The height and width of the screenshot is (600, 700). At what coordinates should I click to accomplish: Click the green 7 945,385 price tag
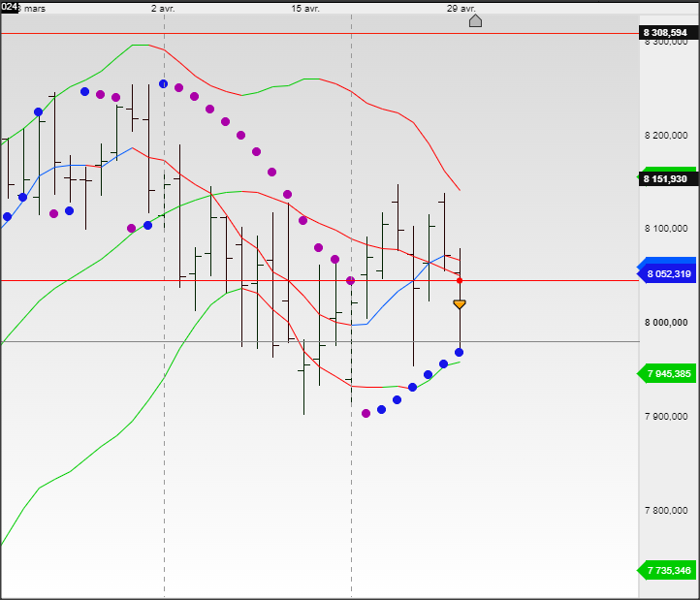click(666, 373)
